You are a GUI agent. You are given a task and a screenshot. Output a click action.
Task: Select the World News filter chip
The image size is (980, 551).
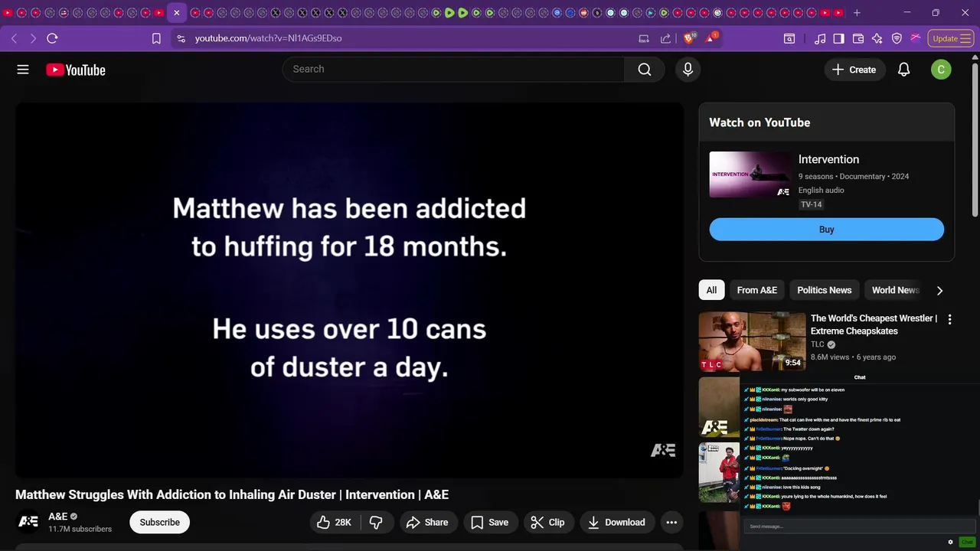895,290
